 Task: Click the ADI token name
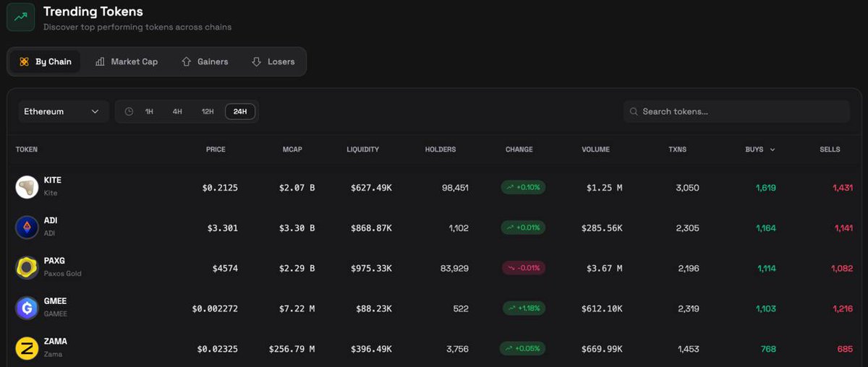[x=51, y=220]
